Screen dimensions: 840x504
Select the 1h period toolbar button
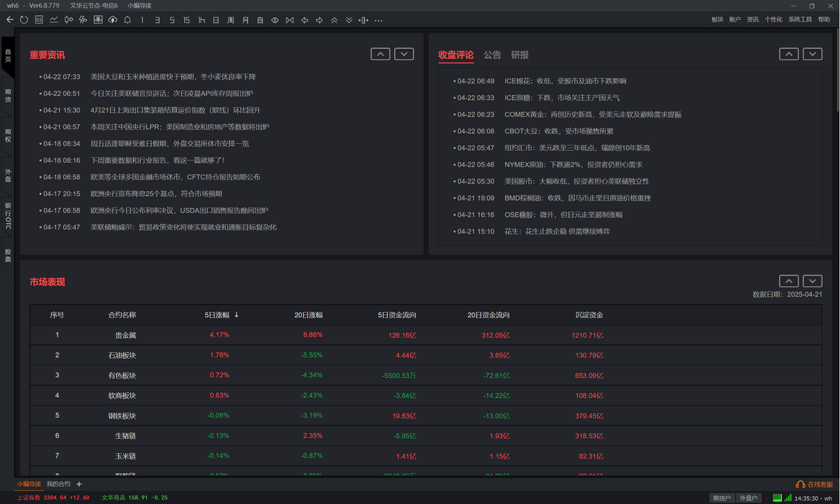(x=201, y=20)
